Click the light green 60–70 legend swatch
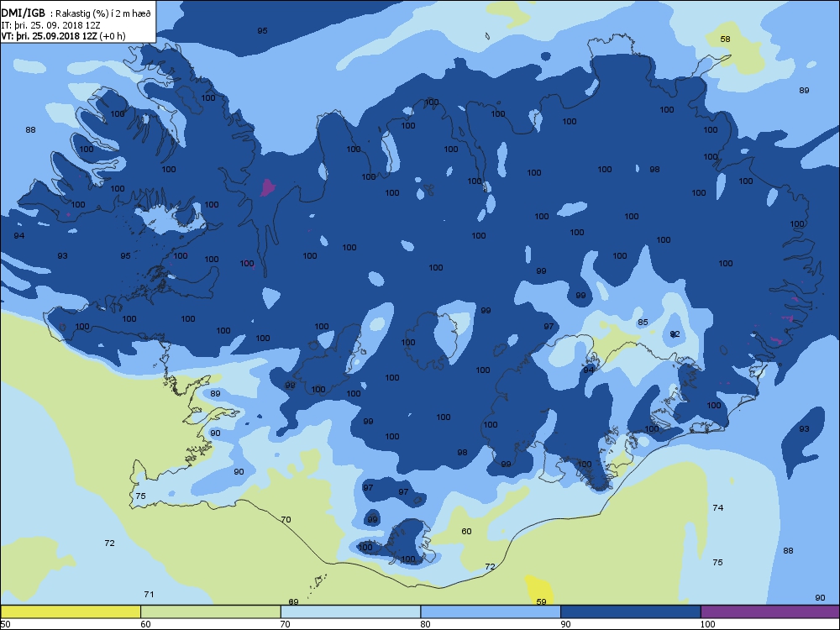 tap(211, 612)
